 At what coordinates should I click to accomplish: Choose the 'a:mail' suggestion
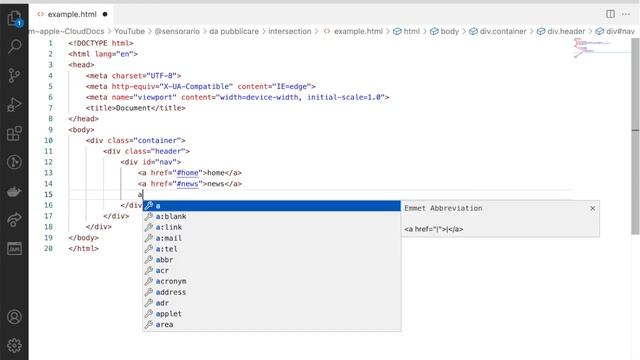[272, 238]
